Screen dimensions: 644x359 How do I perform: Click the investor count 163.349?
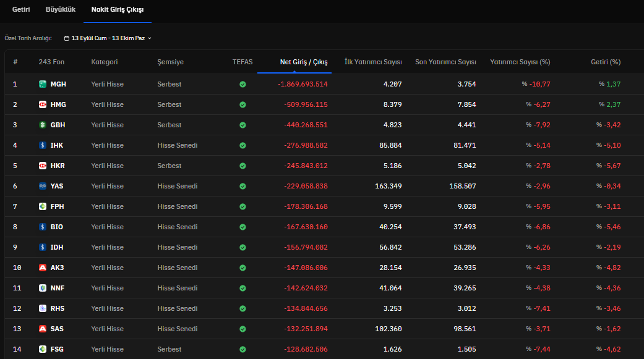click(388, 186)
